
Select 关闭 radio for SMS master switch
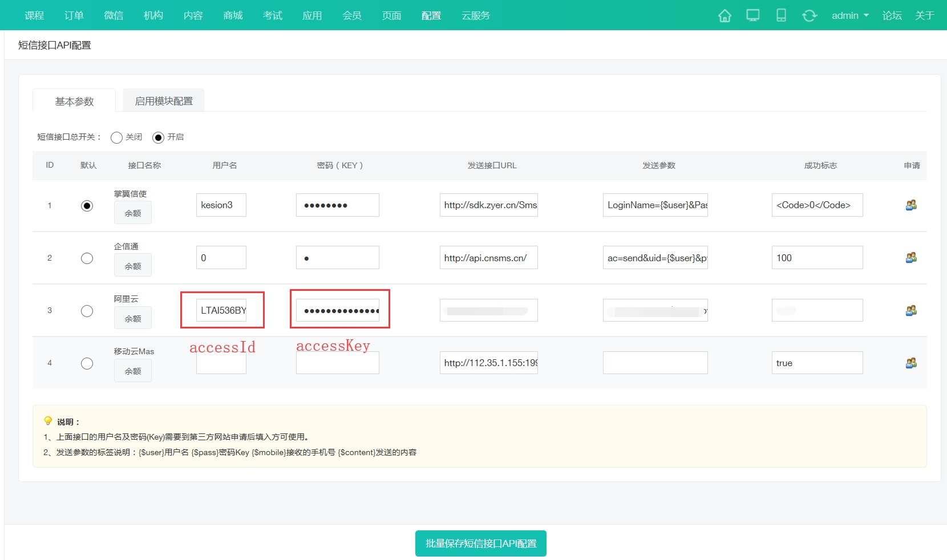pyautogui.click(x=117, y=137)
